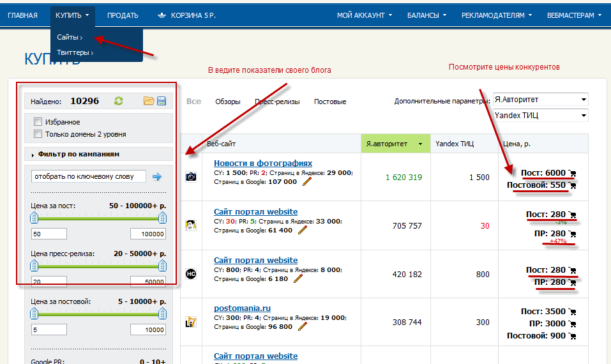The height and width of the screenshot is (364, 611).
Task: Click pencil icon in Новости в фотографиях row
Action: (307, 182)
